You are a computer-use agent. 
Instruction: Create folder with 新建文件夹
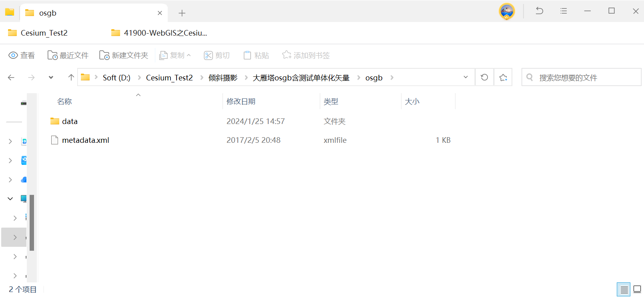click(x=124, y=55)
